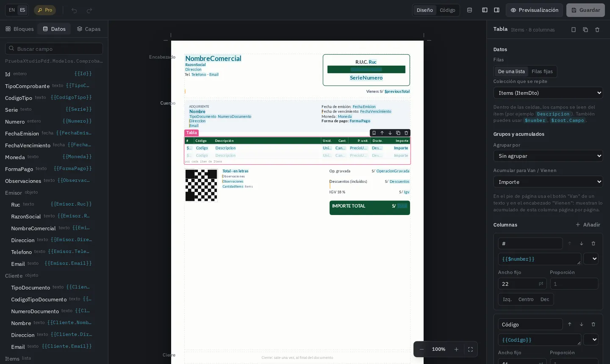Click the trash icon in the Tabla panel header
This screenshot has width=610, height=364.
pyautogui.click(x=597, y=30)
